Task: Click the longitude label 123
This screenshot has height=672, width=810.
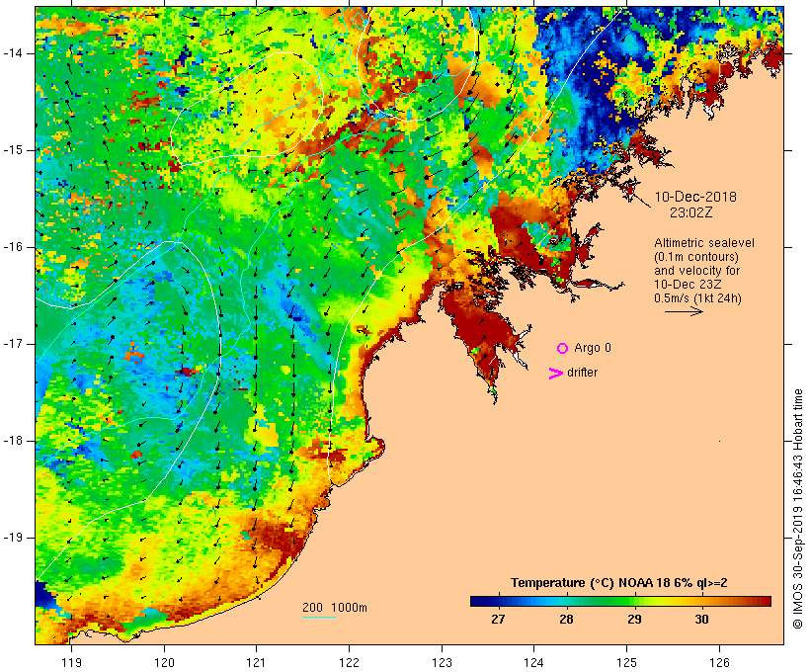Action: coord(442,662)
